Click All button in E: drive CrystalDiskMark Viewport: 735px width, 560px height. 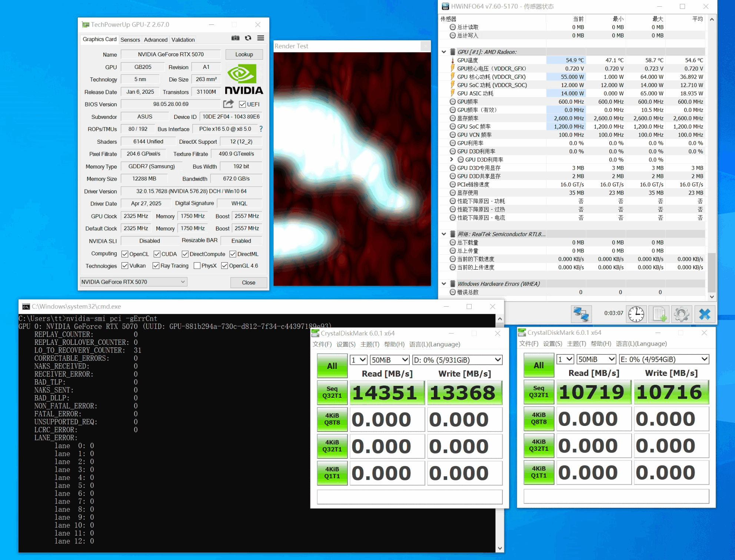pyautogui.click(x=538, y=365)
